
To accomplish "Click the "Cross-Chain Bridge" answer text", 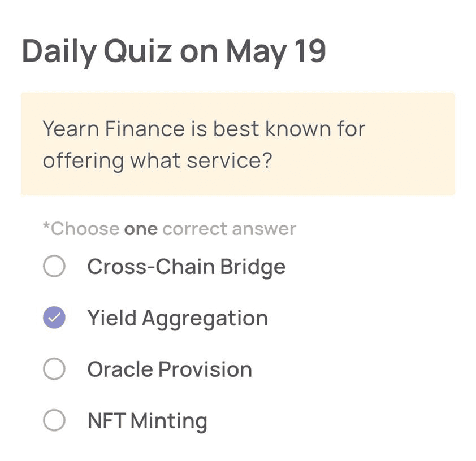I will click(187, 267).
